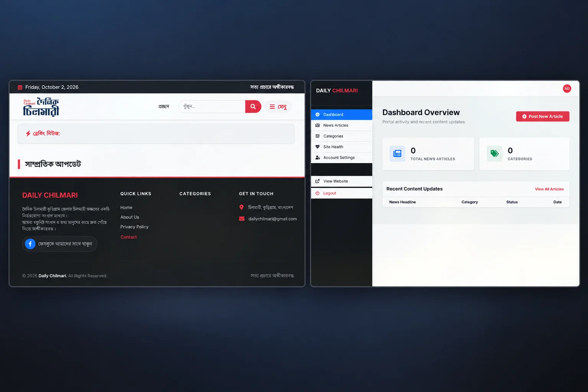Image resolution: width=588 pixels, height=392 pixels.
Task: Click the Account Settings user icon
Action: coord(318,158)
